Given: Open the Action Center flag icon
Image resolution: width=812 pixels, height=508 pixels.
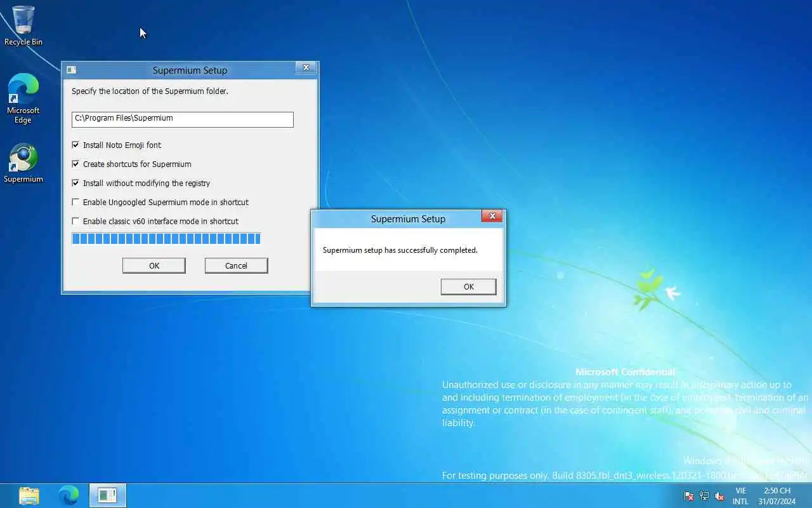Looking at the screenshot, I should click(688, 496).
